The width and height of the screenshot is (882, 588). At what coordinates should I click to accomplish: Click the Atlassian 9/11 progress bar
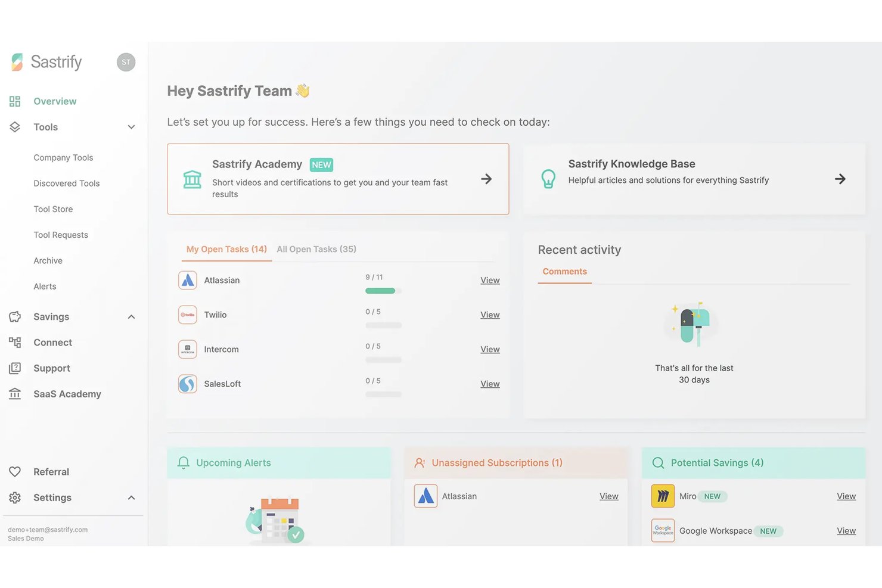[x=383, y=291]
